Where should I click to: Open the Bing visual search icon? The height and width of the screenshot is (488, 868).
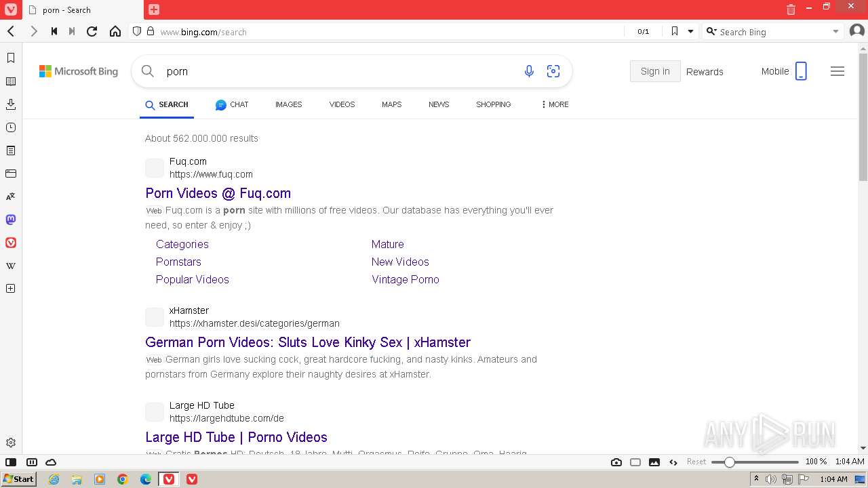(x=553, y=71)
